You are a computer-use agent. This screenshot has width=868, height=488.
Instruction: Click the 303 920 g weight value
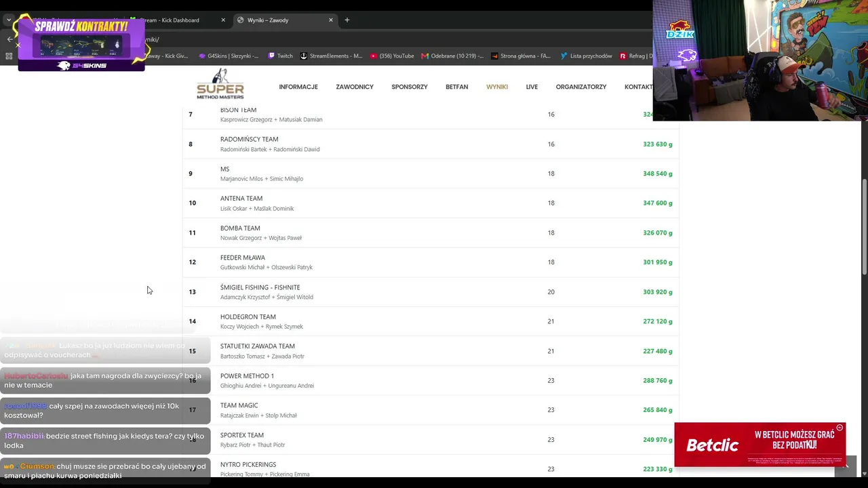(658, 292)
